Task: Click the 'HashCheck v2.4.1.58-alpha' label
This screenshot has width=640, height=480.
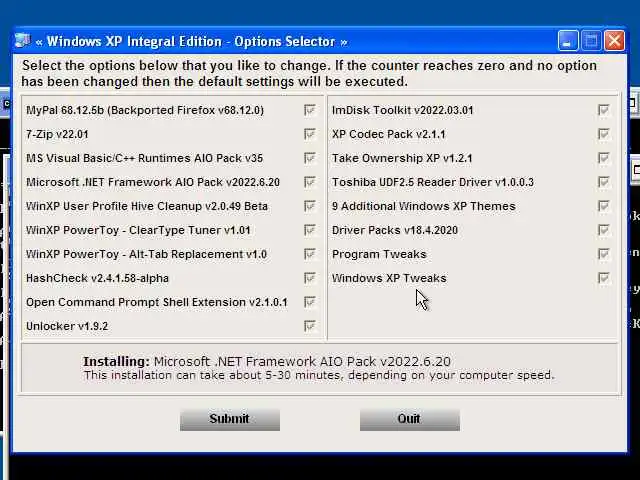Action: [97, 278]
